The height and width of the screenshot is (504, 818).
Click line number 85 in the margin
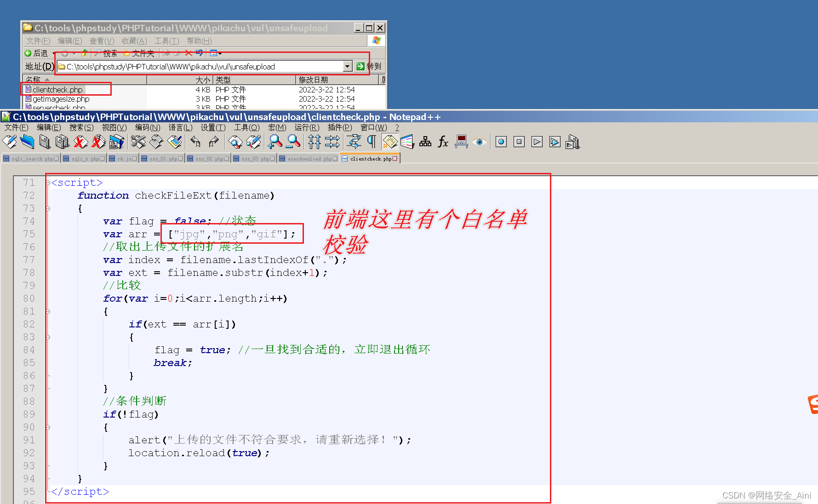coord(29,363)
